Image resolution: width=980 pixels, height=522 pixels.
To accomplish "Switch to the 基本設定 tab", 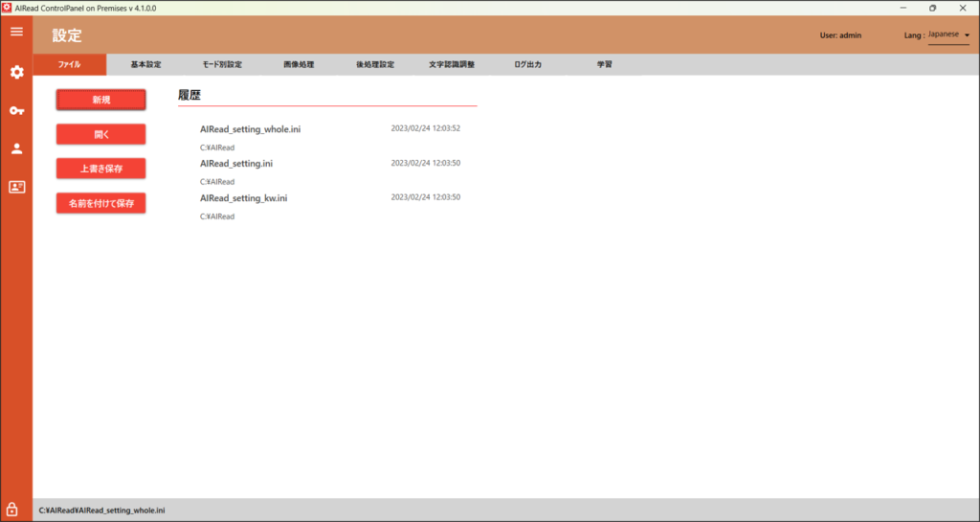I will click(x=145, y=64).
